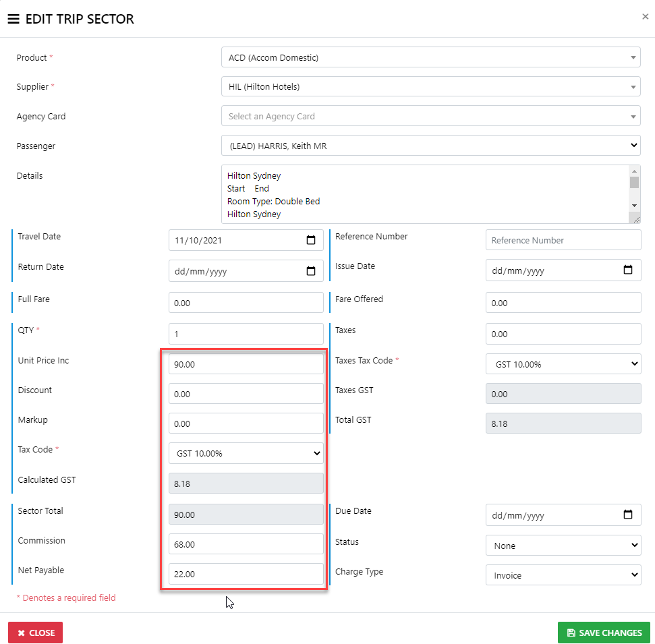Expand the Supplier dropdown showing Hilton Hotels
The height and width of the screenshot is (644, 655).
point(430,86)
